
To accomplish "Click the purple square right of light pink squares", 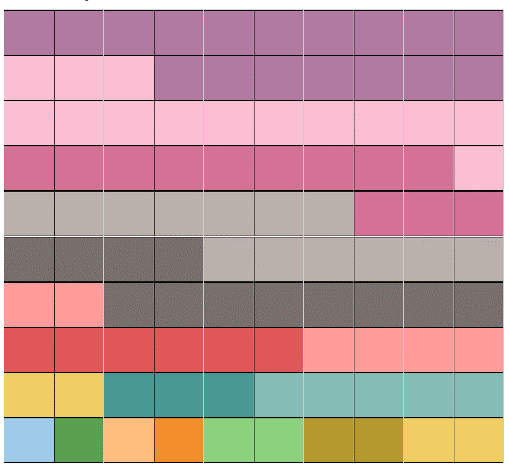I will (179, 78).
